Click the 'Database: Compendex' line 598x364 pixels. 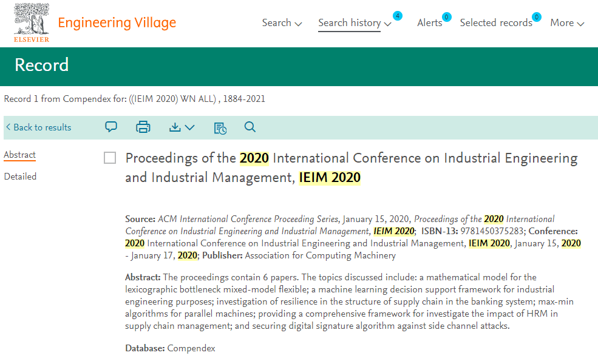point(170,348)
